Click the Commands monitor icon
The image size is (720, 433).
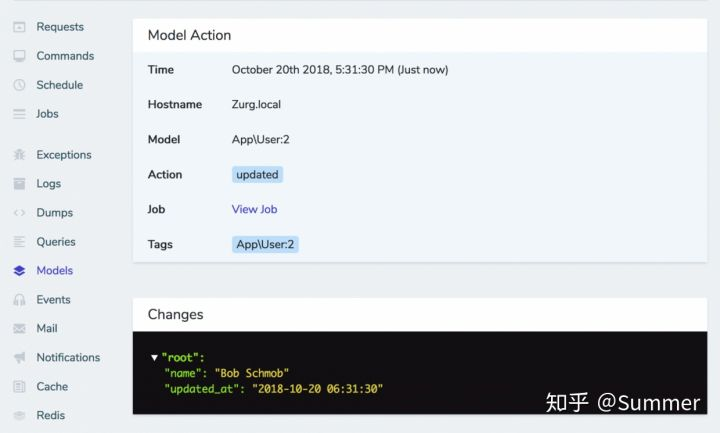click(19, 56)
